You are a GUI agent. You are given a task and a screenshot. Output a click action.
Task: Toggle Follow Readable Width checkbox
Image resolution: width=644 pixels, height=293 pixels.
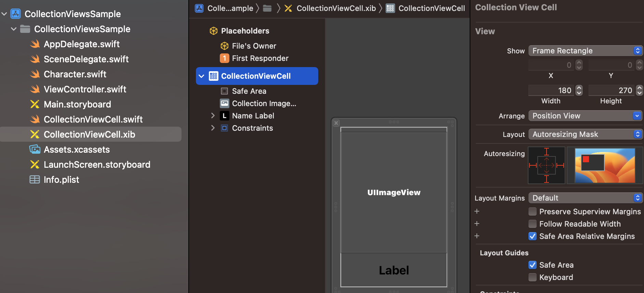point(533,224)
